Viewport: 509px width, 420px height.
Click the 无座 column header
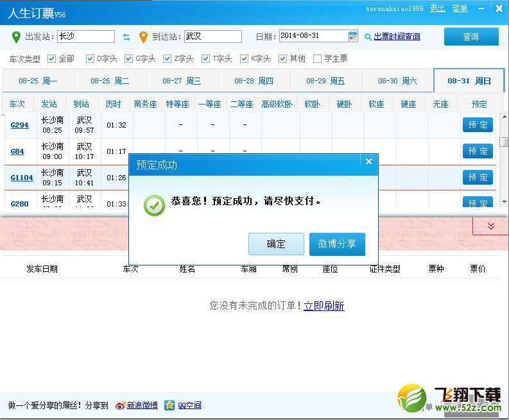click(440, 104)
